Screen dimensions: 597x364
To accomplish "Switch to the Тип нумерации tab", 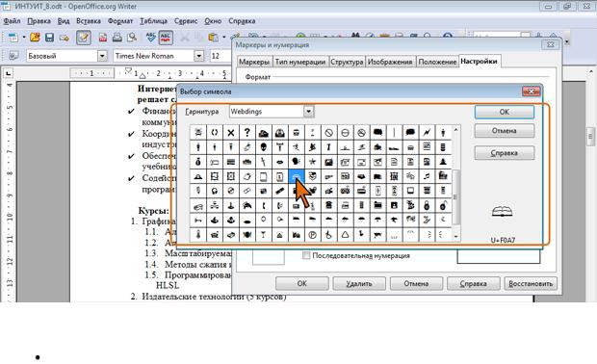I will click(300, 62).
